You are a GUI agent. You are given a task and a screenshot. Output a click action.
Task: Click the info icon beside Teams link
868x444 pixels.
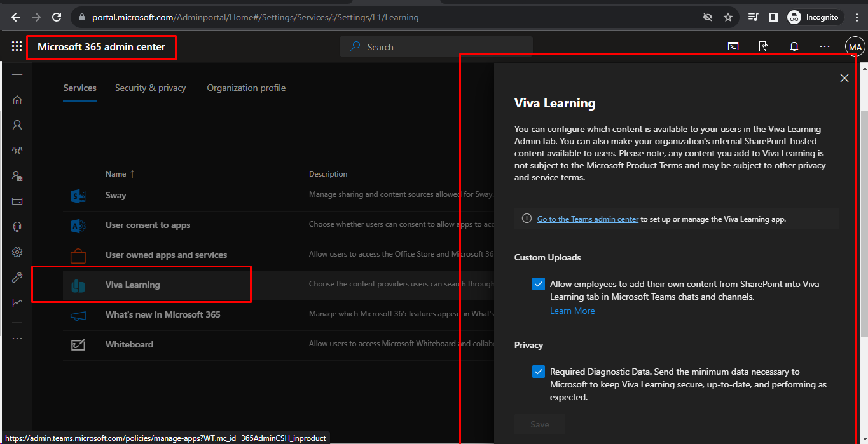click(527, 219)
